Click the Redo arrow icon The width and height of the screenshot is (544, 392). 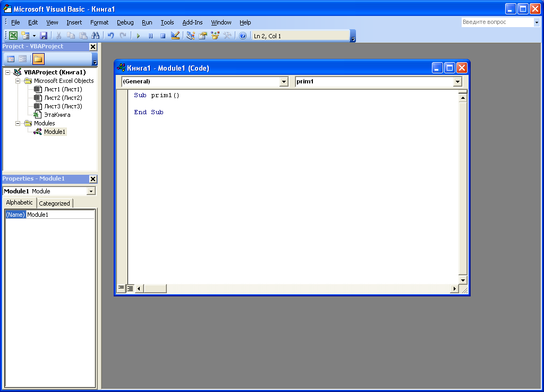click(x=123, y=36)
